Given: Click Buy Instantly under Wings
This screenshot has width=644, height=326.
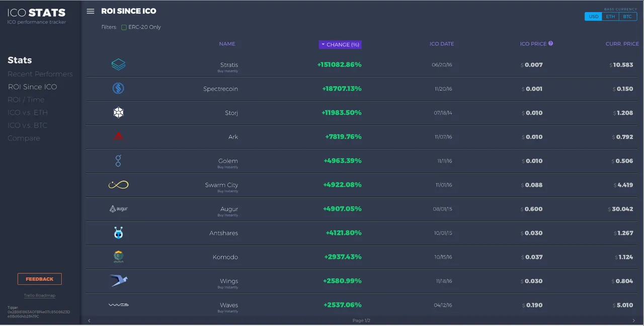Looking at the screenshot, I should pos(227,287).
